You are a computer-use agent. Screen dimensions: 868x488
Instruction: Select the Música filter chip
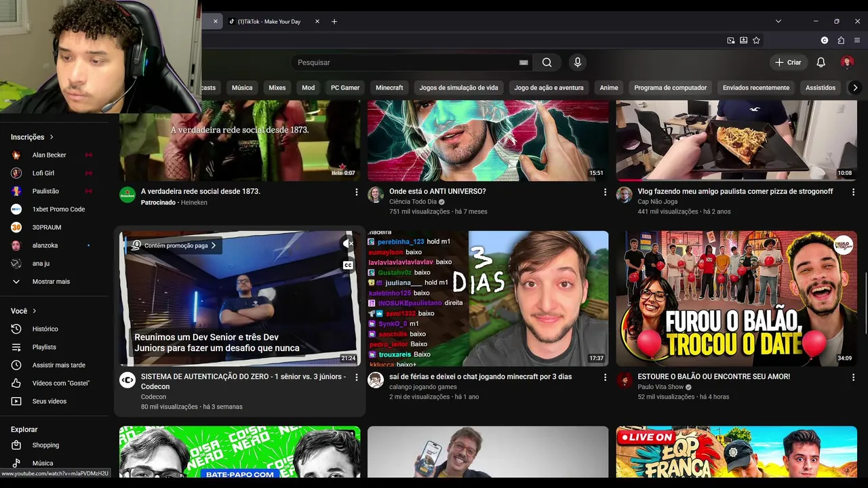coord(242,87)
